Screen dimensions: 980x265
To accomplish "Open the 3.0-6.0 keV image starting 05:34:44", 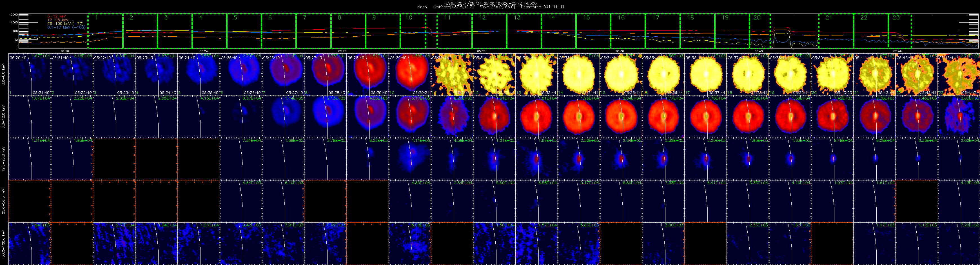I will (x=621, y=74).
